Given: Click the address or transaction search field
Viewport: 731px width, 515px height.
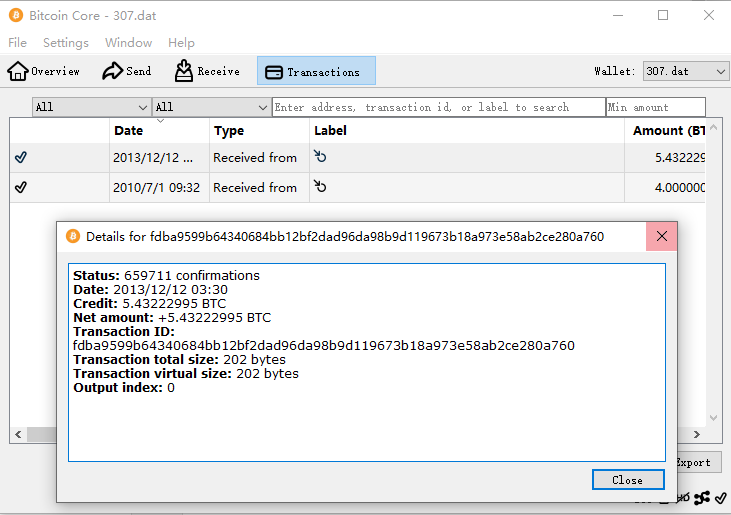Looking at the screenshot, I should point(438,107).
